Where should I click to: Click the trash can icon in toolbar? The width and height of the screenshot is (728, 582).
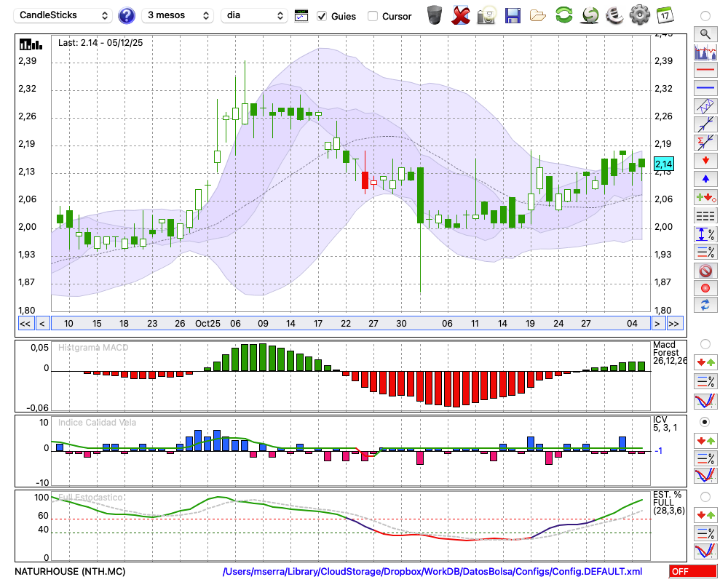click(435, 15)
